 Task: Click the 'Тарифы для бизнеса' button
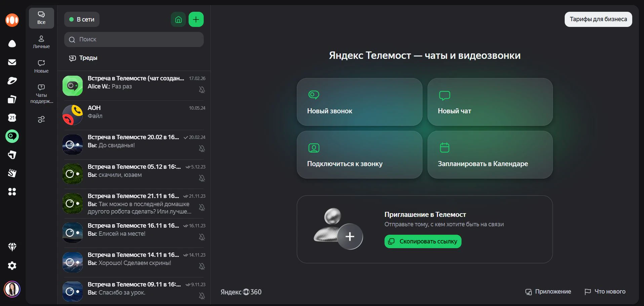[x=598, y=19]
